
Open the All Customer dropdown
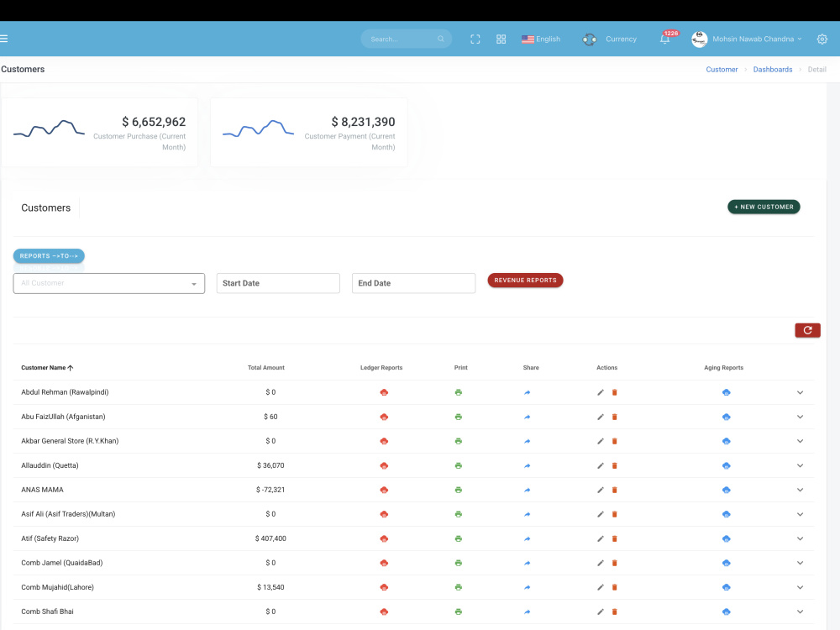pyautogui.click(x=108, y=283)
